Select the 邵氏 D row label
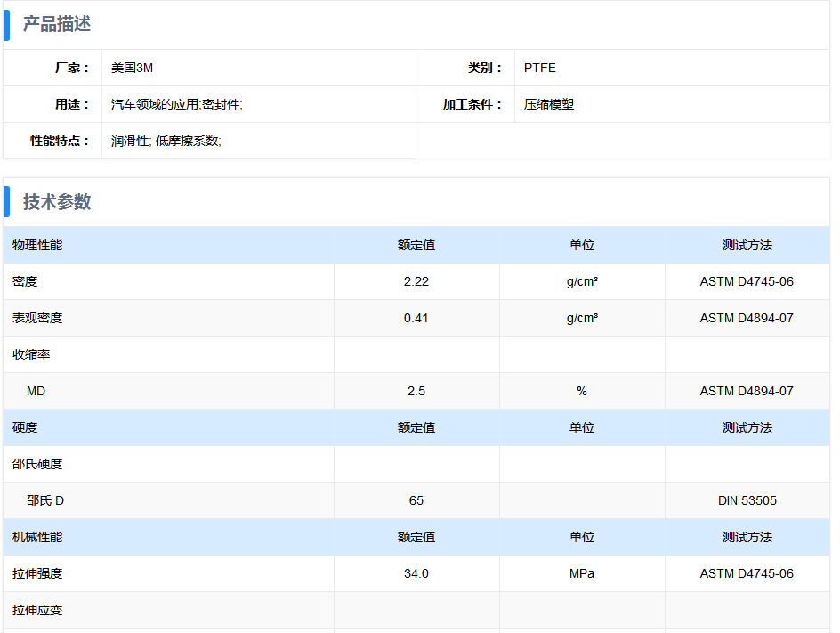The image size is (840, 633). 45,500
